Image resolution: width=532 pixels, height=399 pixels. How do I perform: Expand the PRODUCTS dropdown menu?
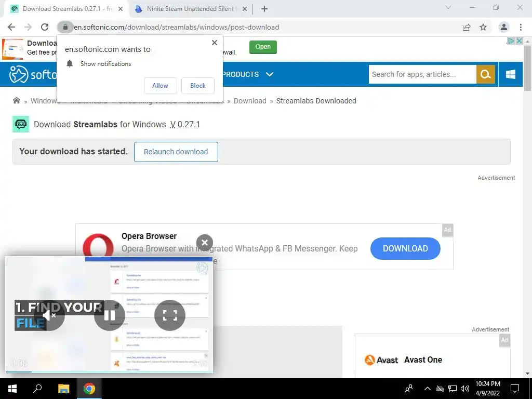coord(248,74)
